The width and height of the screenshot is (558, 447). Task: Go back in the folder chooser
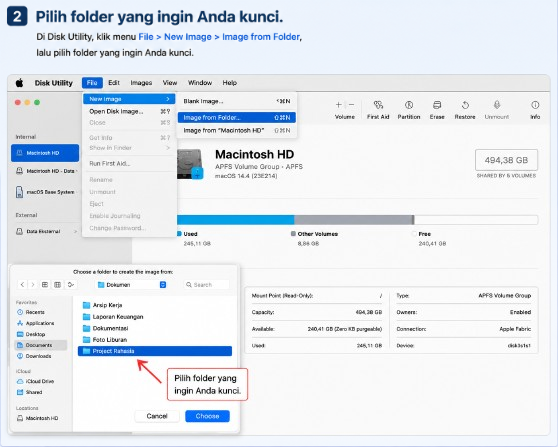click(x=22, y=285)
